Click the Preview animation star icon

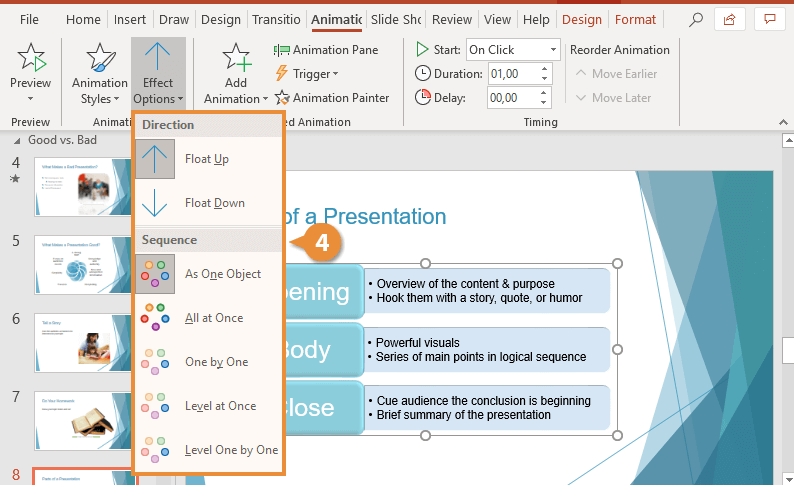click(31, 57)
